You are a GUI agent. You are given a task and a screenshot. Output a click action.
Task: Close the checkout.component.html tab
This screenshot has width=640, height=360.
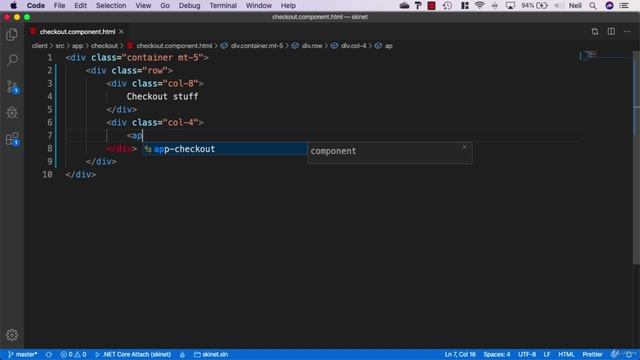[121, 31]
